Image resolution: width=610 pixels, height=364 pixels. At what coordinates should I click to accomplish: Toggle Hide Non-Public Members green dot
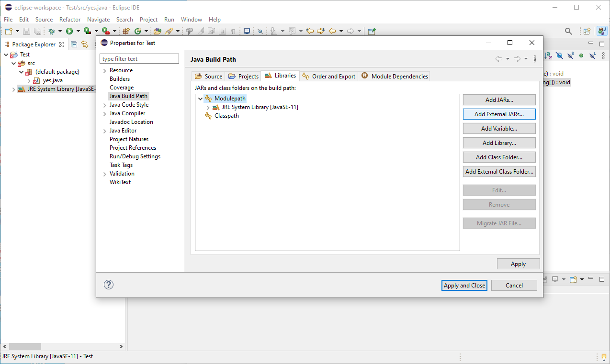[x=581, y=55]
